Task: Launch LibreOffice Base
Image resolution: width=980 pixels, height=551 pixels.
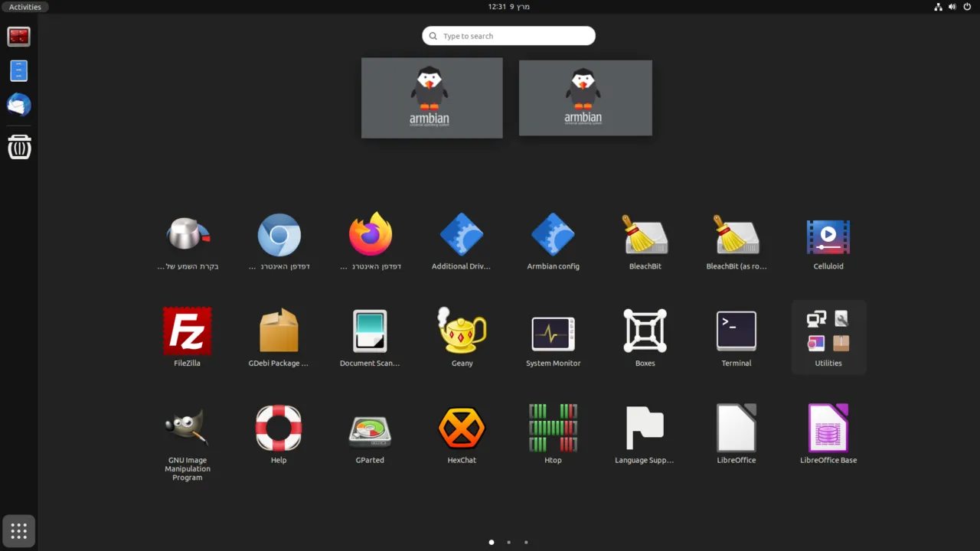Action: 828,428
